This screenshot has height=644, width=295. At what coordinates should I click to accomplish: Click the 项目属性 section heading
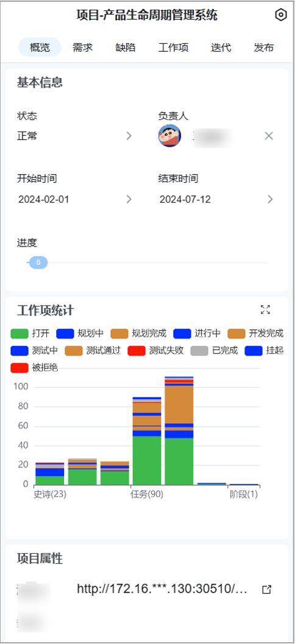(40, 559)
